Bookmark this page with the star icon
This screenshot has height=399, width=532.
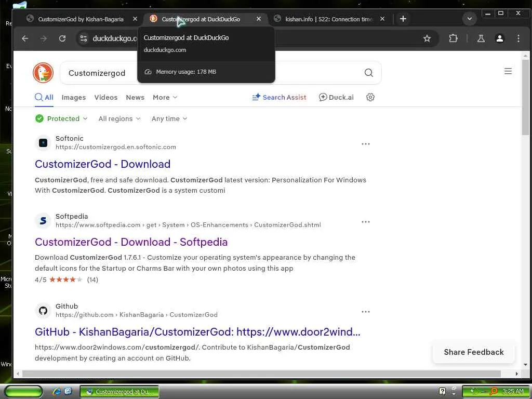click(427, 38)
